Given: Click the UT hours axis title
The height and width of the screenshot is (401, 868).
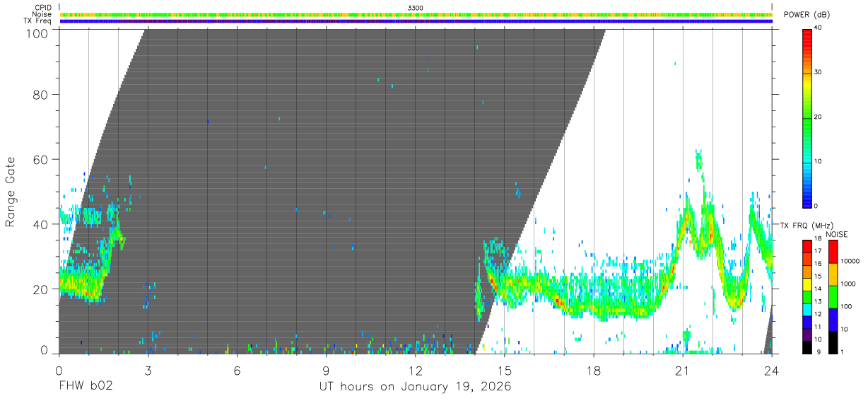Looking at the screenshot, I should click(x=415, y=387).
